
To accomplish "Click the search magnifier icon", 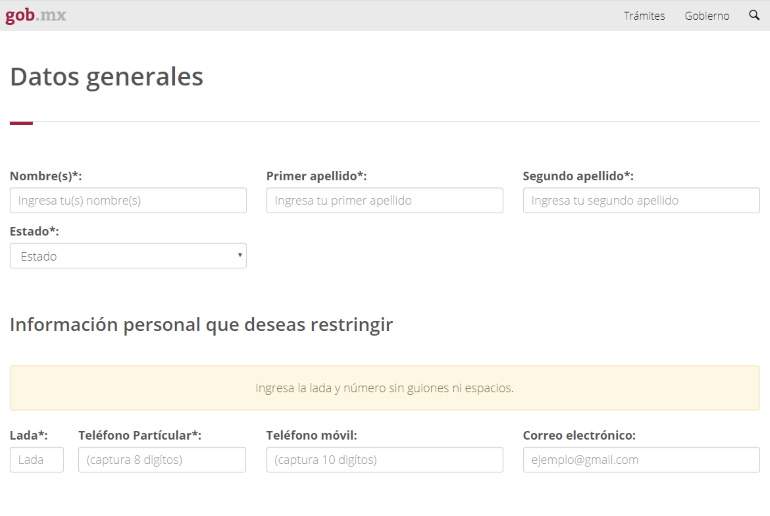I will tap(754, 15).
